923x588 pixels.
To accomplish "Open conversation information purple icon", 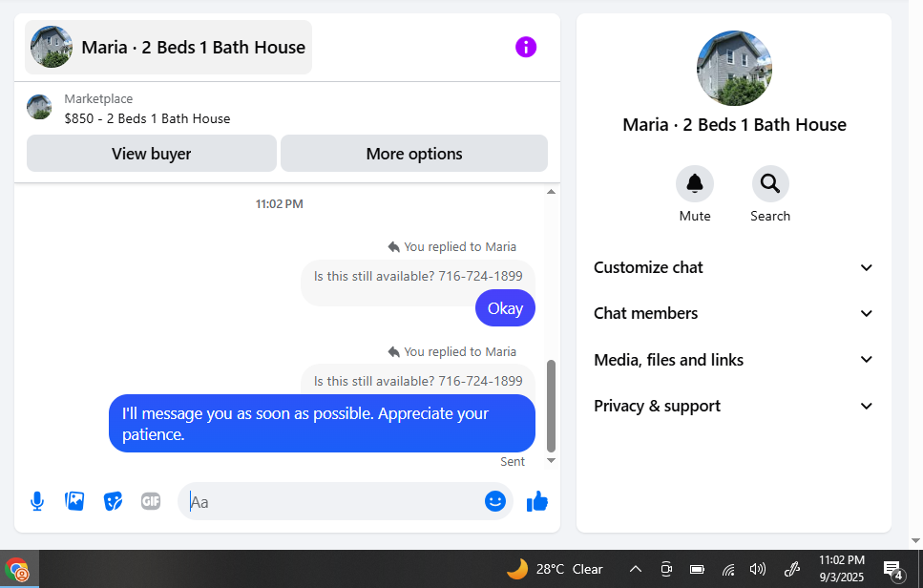I will pos(526,47).
